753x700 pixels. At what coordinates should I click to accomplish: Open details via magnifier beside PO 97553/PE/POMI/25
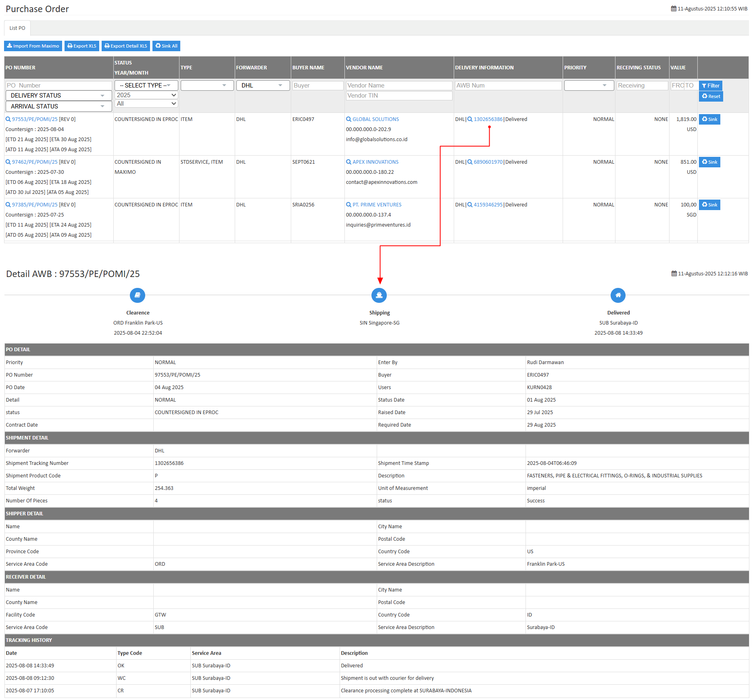point(8,119)
